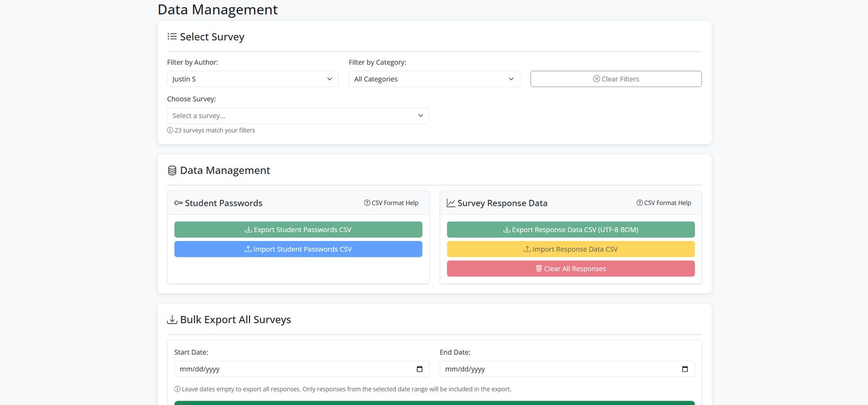This screenshot has height=405, width=868.
Task: Open CSV Format Help for Survey Response Data
Action: 663,203
